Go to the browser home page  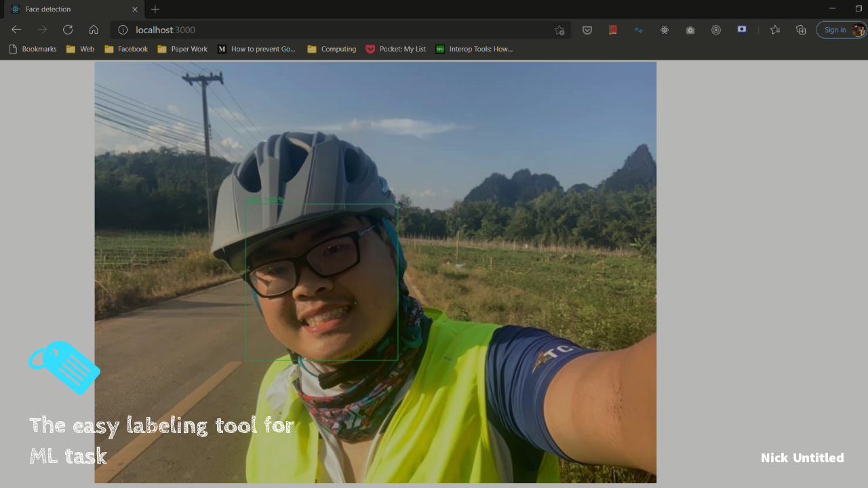point(94,30)
